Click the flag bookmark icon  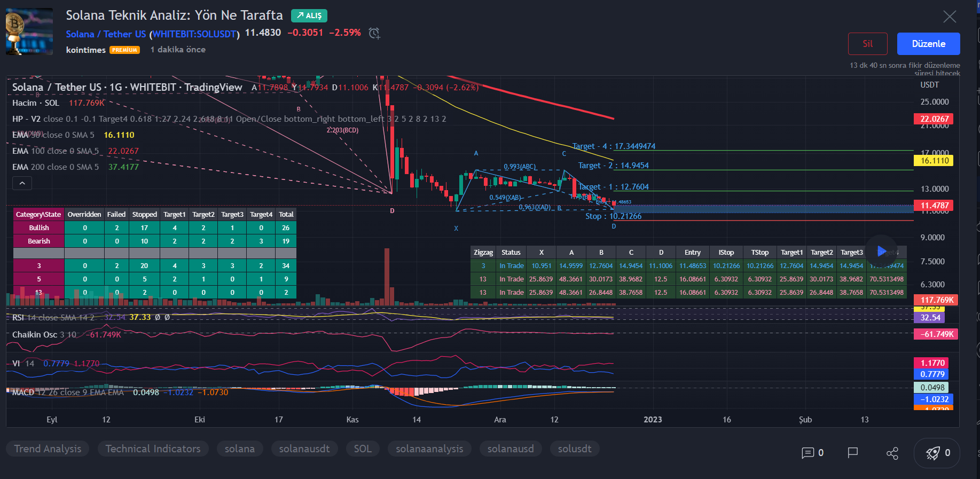(x=853, y=453)
